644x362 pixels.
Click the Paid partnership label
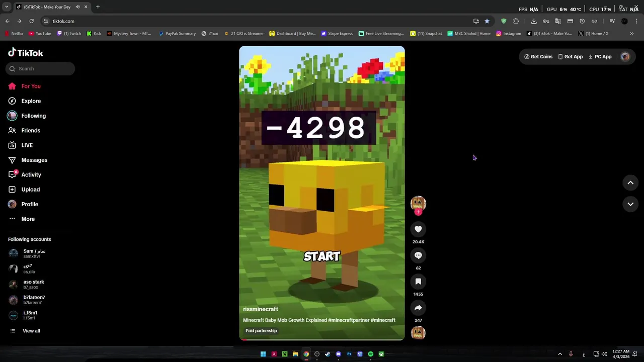point(261,331)
